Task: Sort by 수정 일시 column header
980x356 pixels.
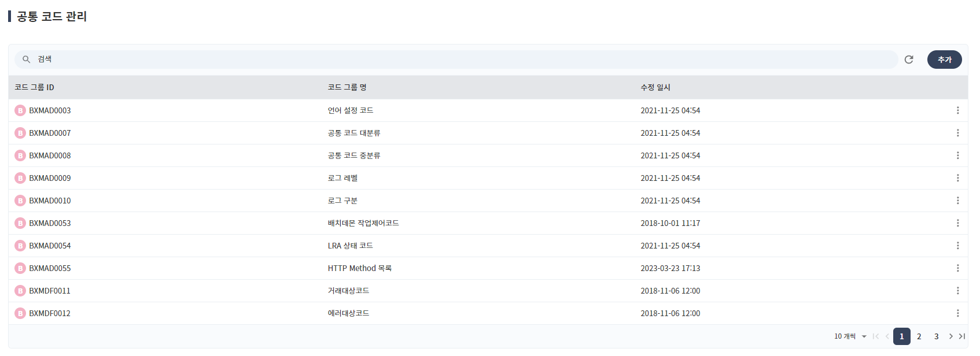Action: click(x=655, y=87)
